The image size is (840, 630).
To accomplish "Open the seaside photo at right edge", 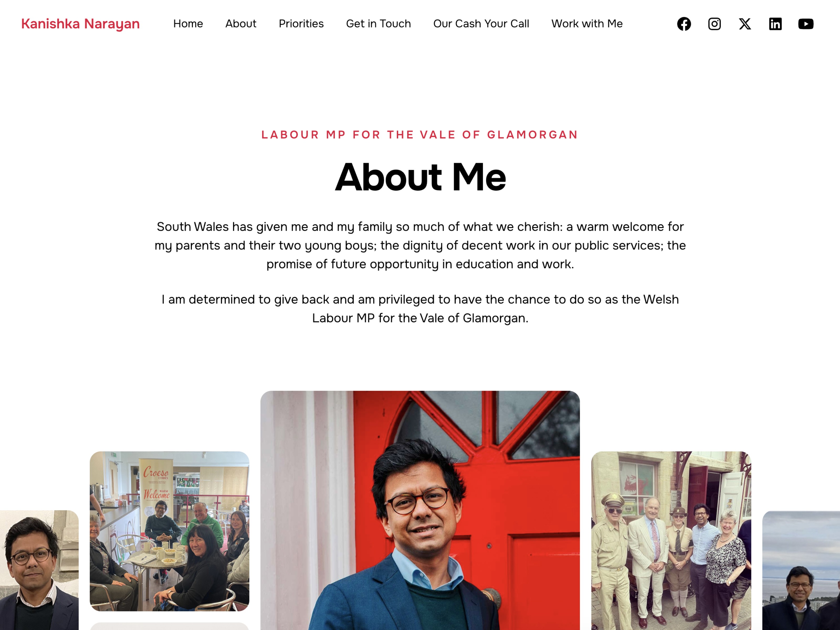I will click(x=801, y=570).
